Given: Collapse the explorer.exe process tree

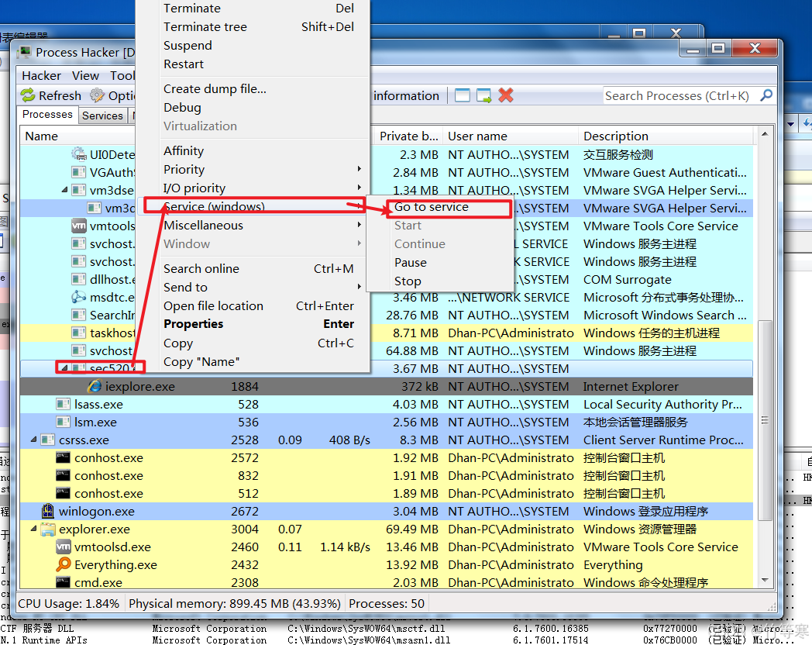Looking at the screenshot, I should [x=33, y=529].
